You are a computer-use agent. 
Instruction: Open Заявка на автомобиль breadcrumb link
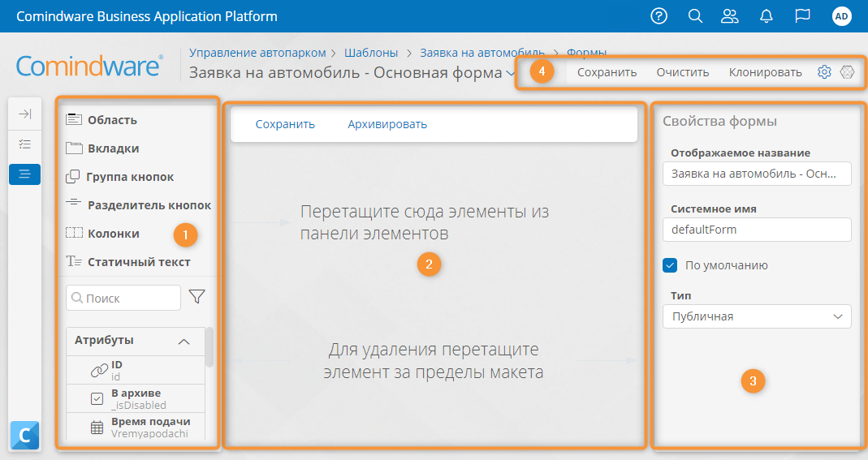pos(482,53)
